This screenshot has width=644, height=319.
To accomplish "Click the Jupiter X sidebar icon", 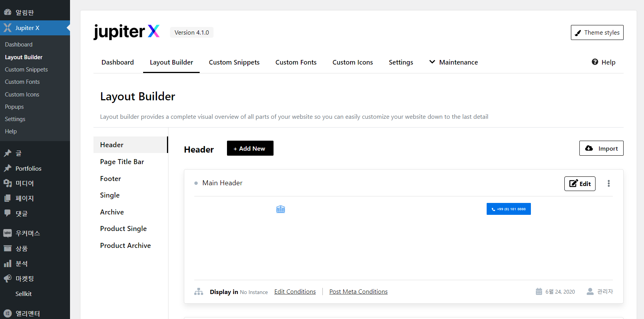I will point(8,28).
